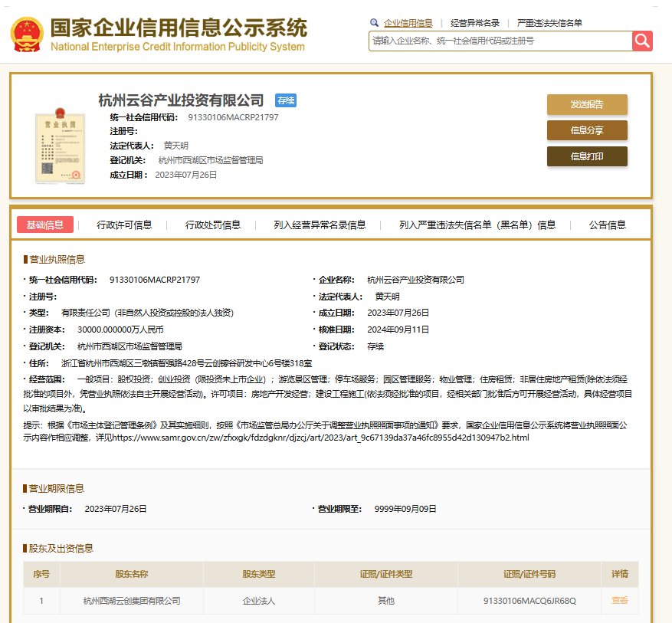Click the red search magnifier button

(642, 41)
